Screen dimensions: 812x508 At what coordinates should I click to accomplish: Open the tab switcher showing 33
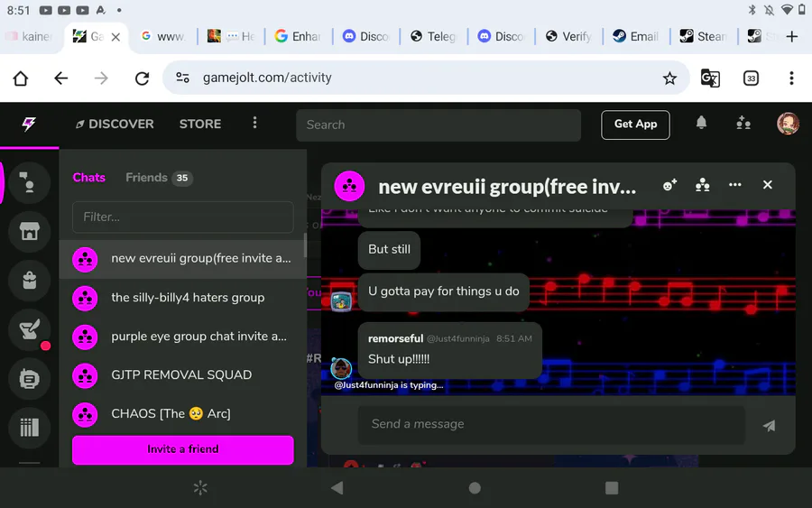pyautogui.click(x=751, y=79)
